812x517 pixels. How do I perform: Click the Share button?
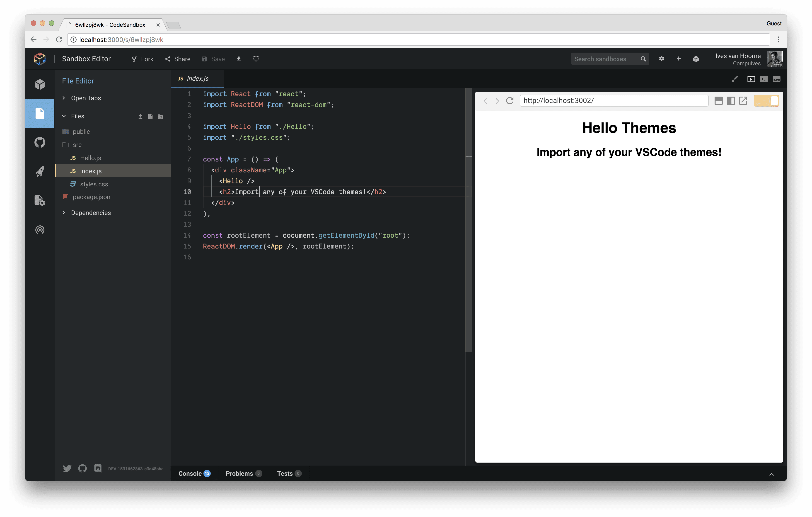[178, 59]
